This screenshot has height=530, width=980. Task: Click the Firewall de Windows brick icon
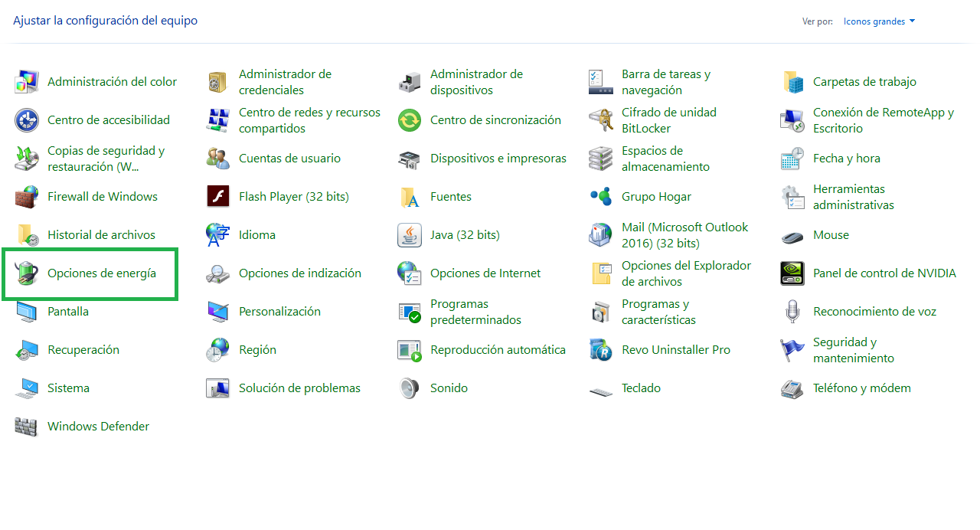click(x=27, y=197)
